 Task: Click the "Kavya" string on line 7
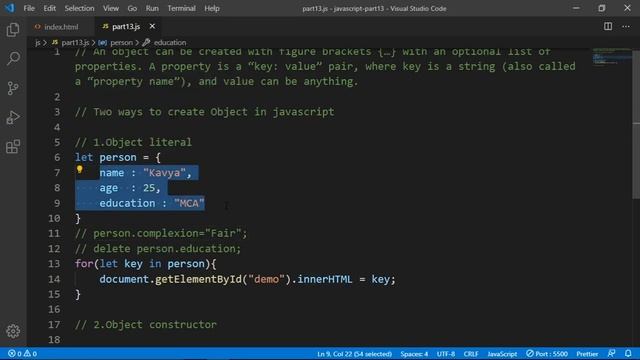point(164,173)
